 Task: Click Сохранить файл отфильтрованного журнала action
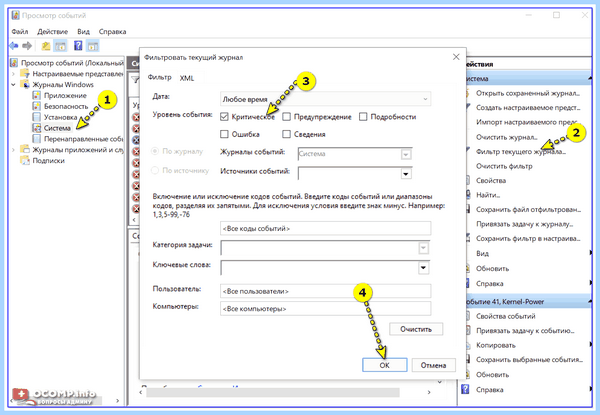[x=528, y=209]
